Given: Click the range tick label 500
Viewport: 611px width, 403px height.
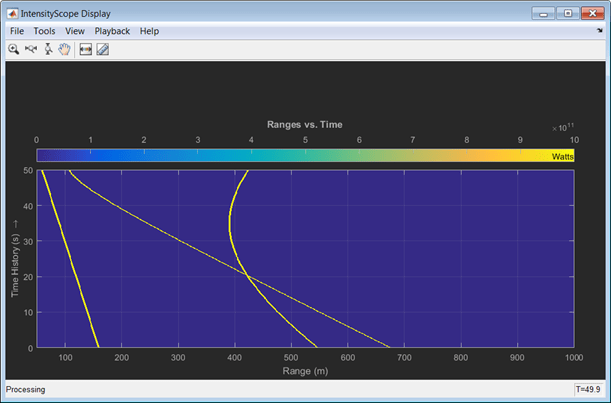Looking at the screenshot, I should [291, 357].
